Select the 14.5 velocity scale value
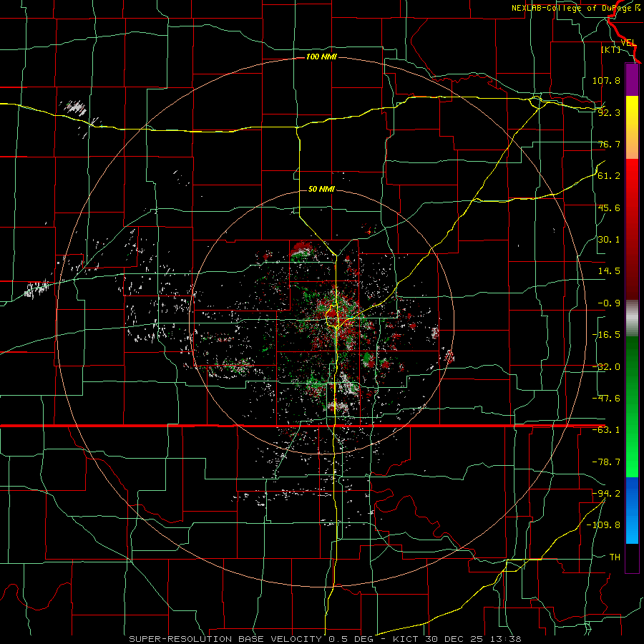 [x=609, y=271]
